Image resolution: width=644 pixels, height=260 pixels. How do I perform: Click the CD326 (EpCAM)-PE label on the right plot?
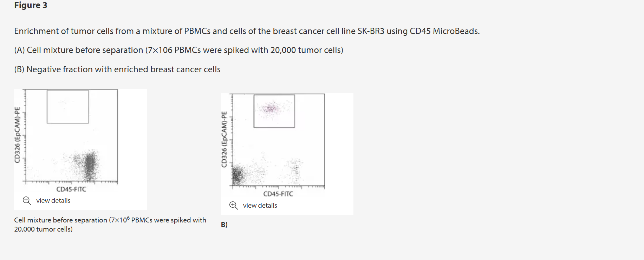tap(224, 139)
